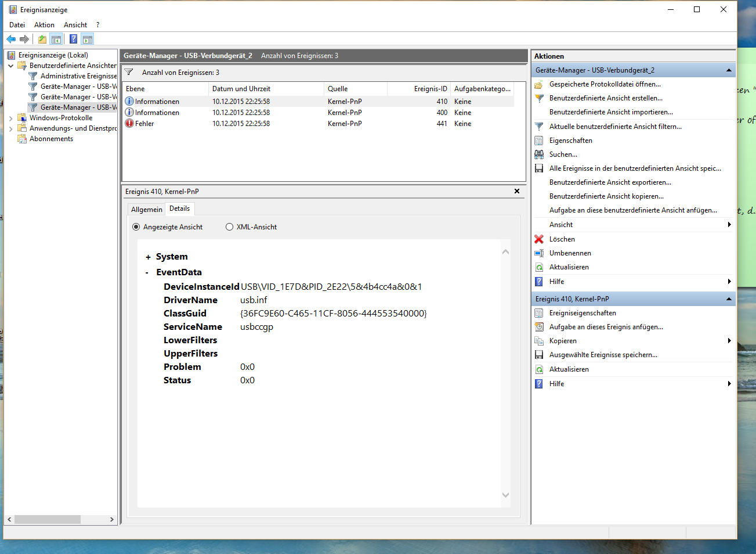756x554 pixels.
Task: Expand the Windows-Protokolle tree node
Action: coord(10,118)
